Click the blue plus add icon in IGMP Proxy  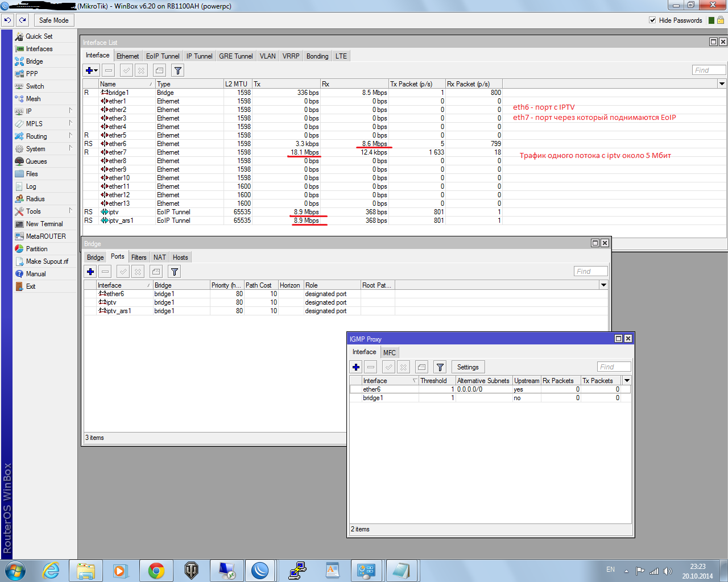[x=356, y=367]
